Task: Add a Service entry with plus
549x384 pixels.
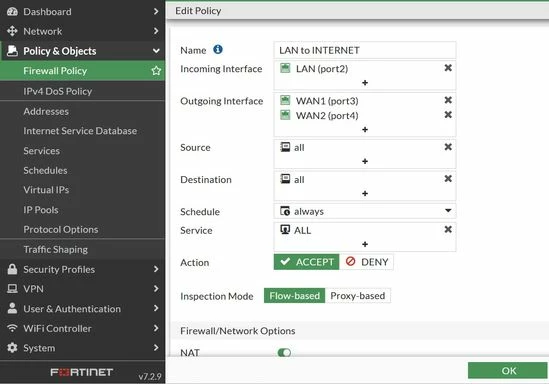Action: tap(365, 244)
